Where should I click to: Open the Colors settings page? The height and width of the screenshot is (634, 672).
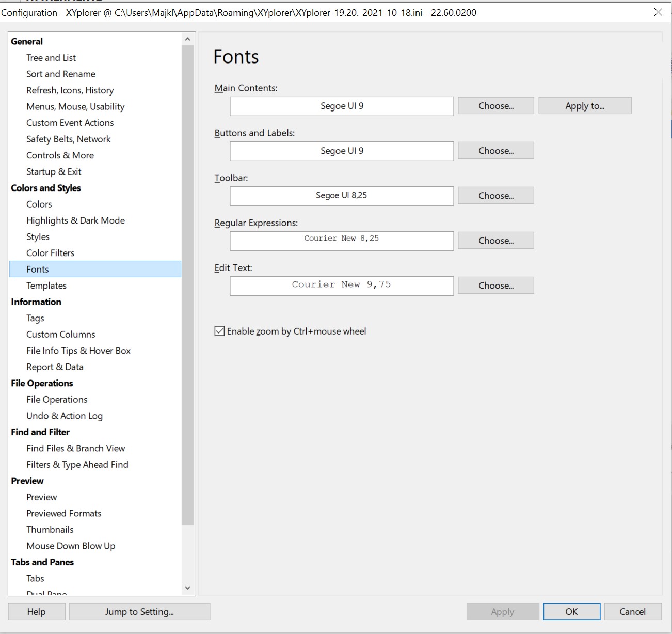pyautogui.click(x=39, y=204)
